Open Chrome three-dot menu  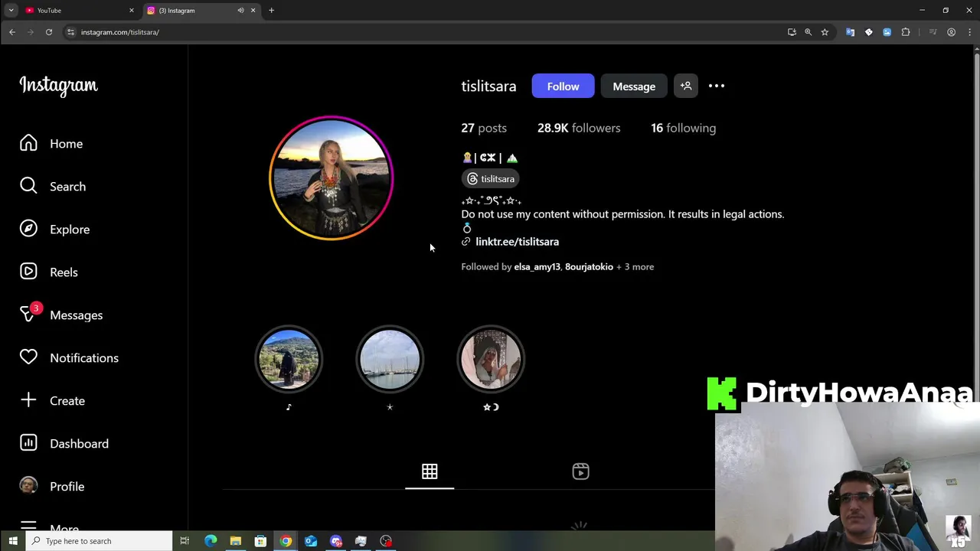coord(970,32)
